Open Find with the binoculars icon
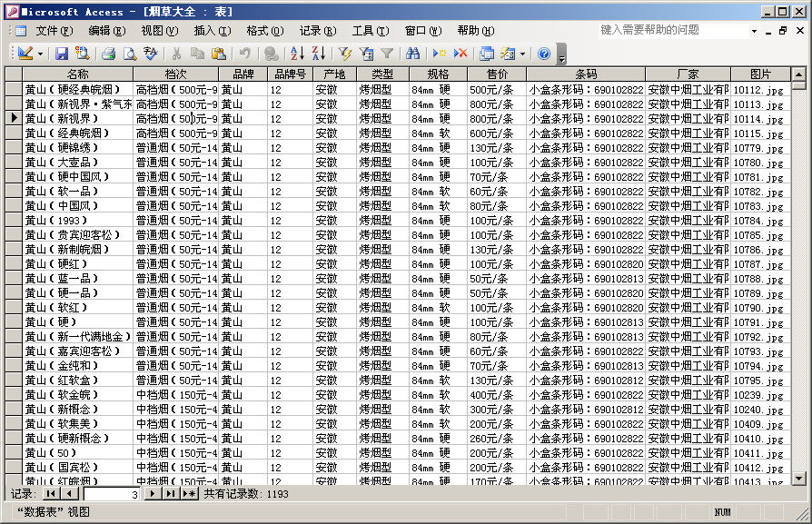Viewport: 812px width, 524px height. (x=412, y=53)
